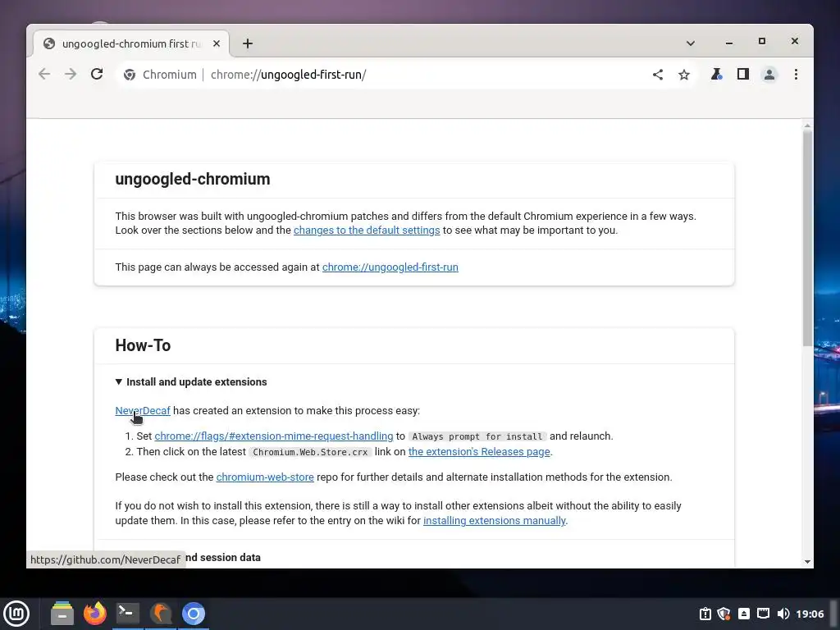This screenshot has width=840, height=630.
Task: Click the How-To heading
Action: [x=143, y=345]
